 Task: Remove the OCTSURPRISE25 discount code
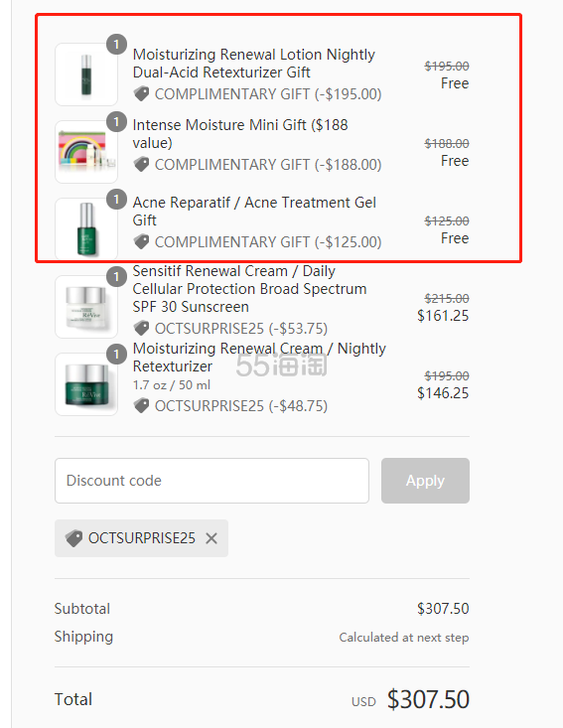211,538
